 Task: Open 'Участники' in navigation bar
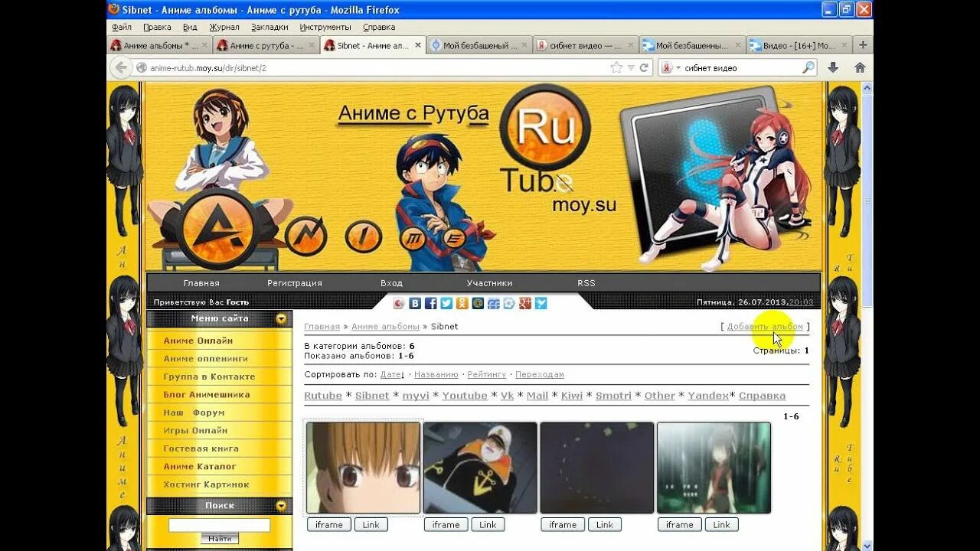(x=490, y=283)
